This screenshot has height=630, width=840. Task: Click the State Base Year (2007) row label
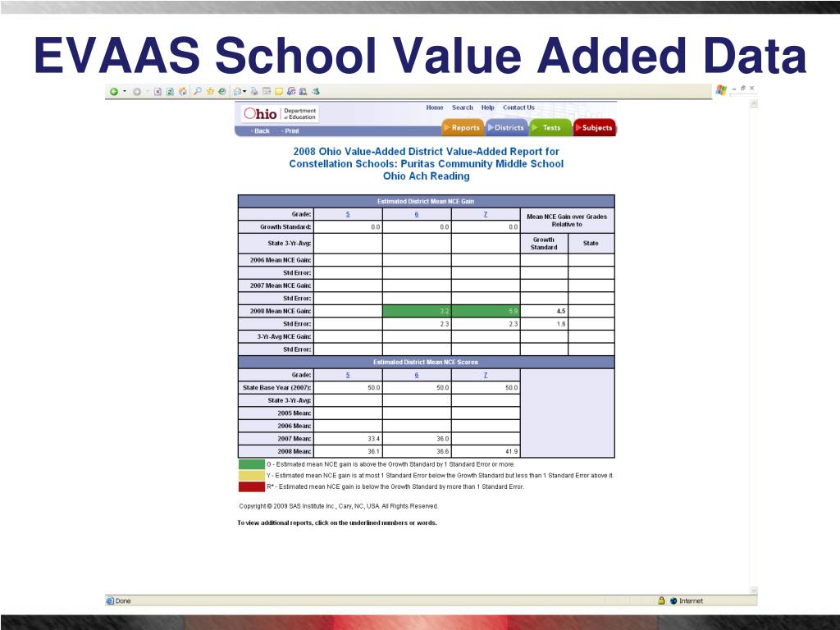(x=276, y=388)
